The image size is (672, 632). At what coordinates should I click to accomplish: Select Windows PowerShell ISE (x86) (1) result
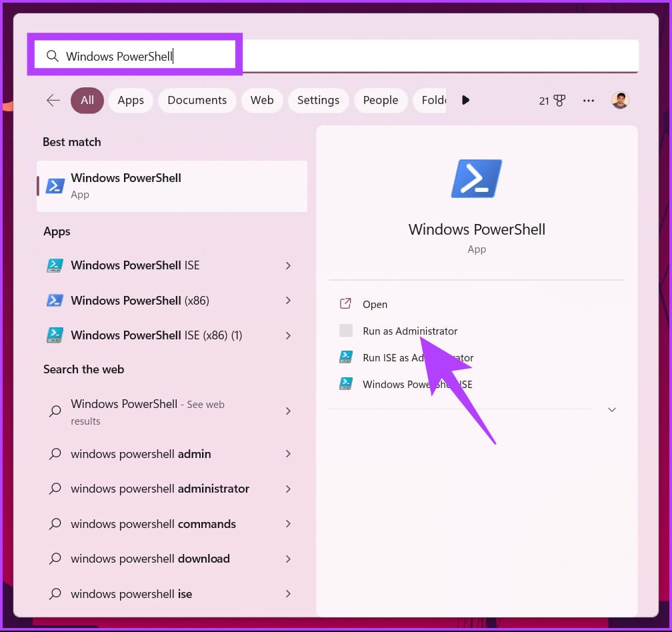172,335
